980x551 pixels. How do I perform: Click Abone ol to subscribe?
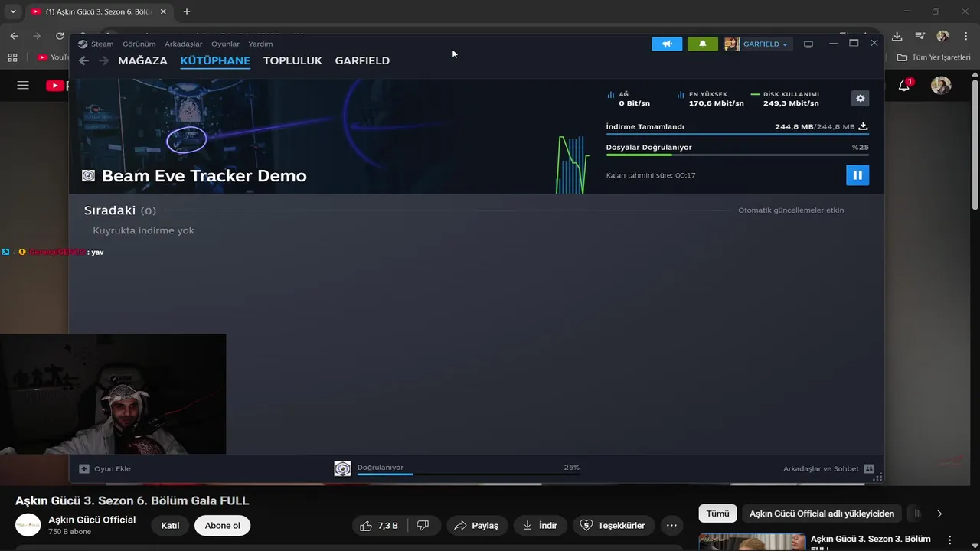pyautogui.click(x=223, y=526)
